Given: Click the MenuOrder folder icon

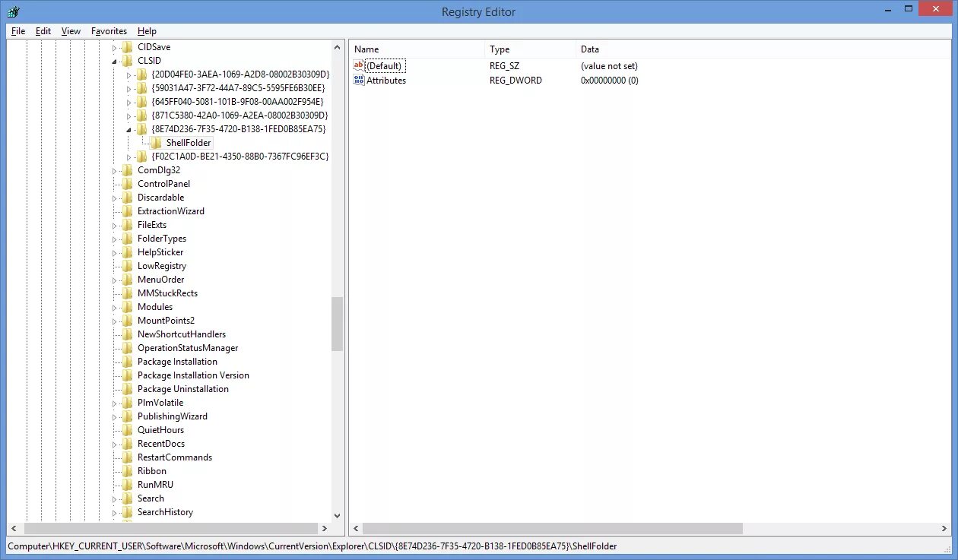Looking at the screenshot, I should [127, 280].
